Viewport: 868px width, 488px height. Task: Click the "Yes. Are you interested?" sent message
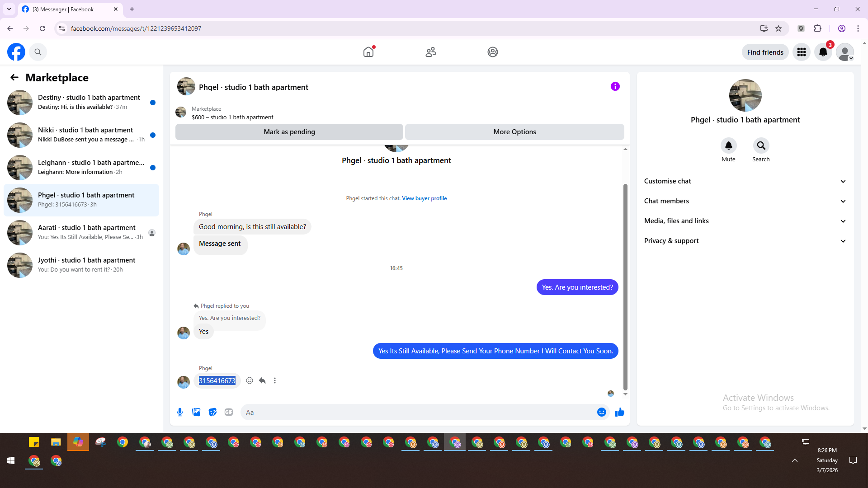[577, 287]
